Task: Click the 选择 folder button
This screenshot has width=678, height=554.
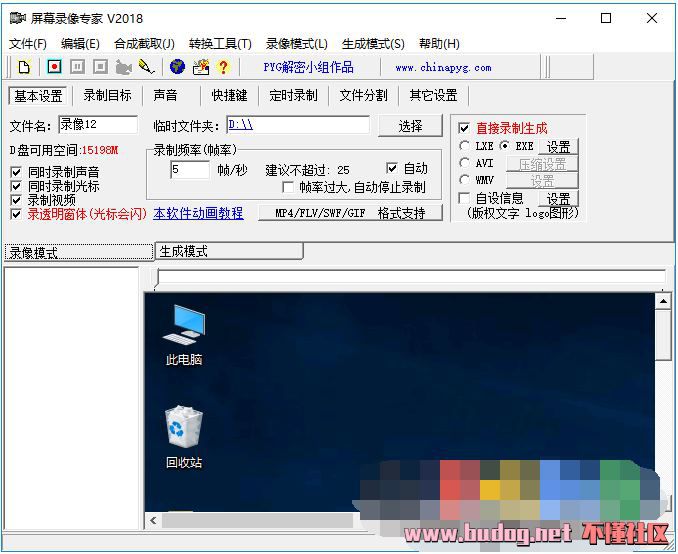Action: pos(410,126)
